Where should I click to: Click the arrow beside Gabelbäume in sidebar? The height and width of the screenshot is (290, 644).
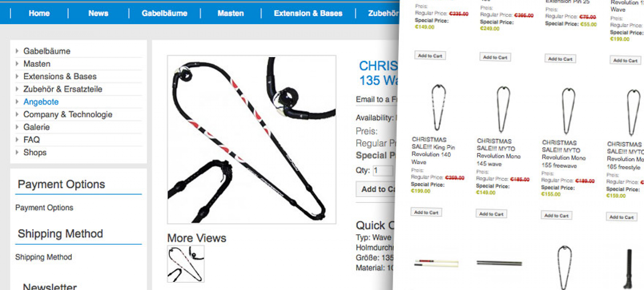(17, 51)
